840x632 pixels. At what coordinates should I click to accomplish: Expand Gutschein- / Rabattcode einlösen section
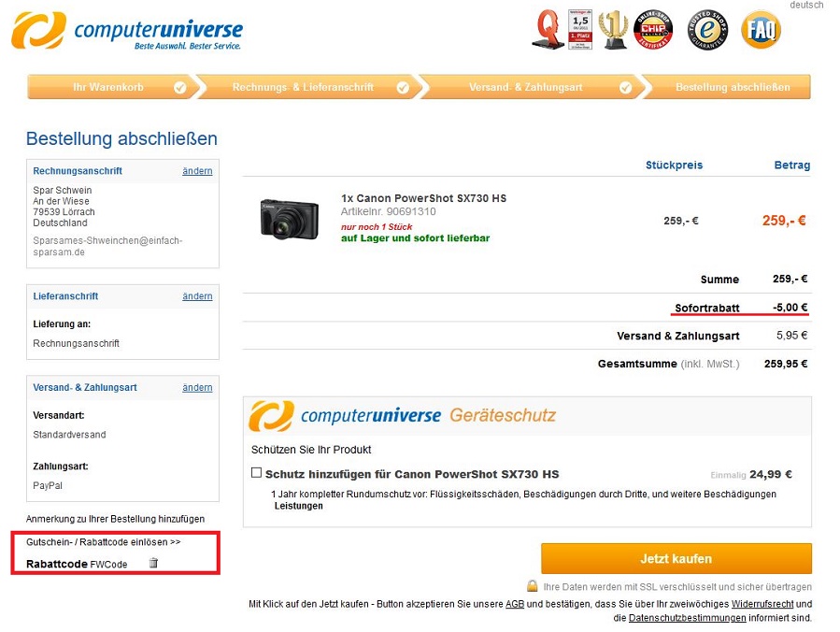104,542
